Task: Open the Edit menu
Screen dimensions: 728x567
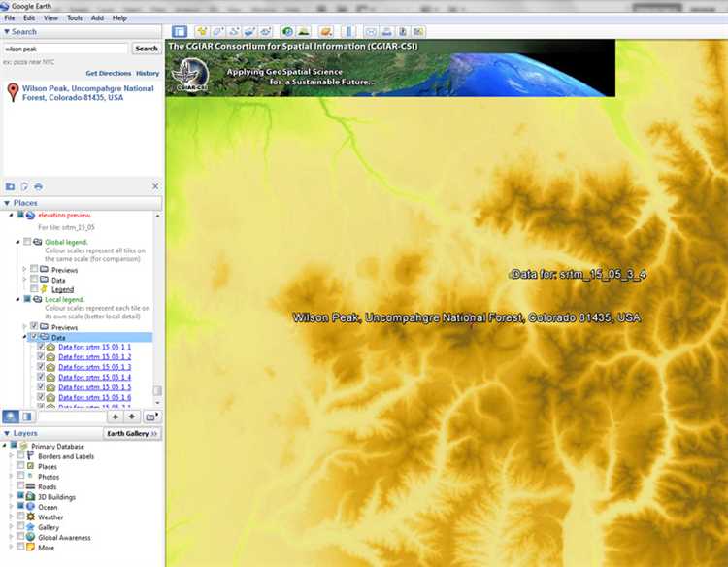Action: (x=29, y=18)
